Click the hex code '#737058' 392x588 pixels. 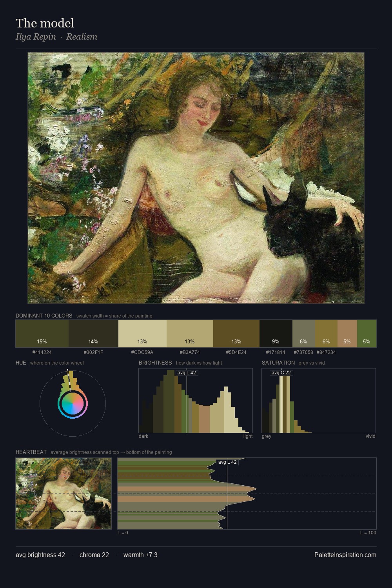pyautogui.click(x=304, y=352)
